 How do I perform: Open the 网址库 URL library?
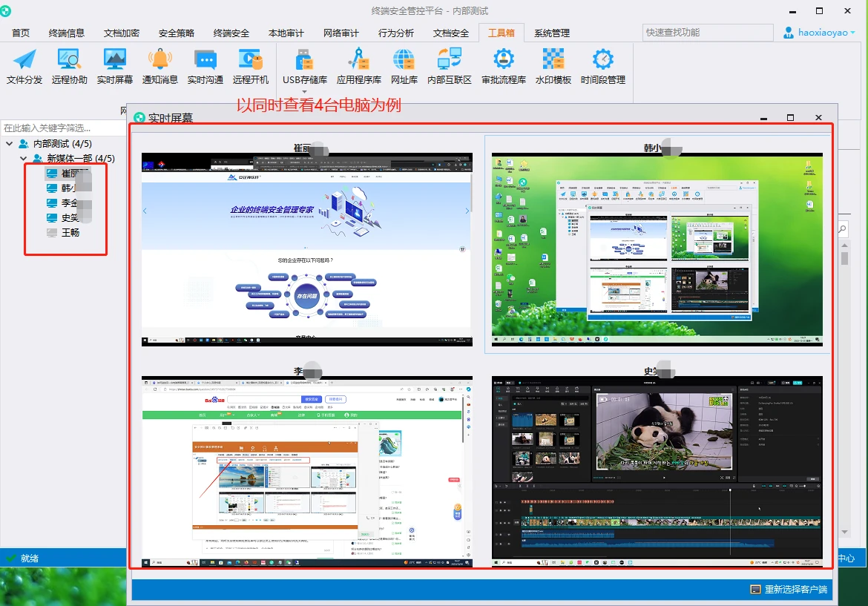coord(404,67)
